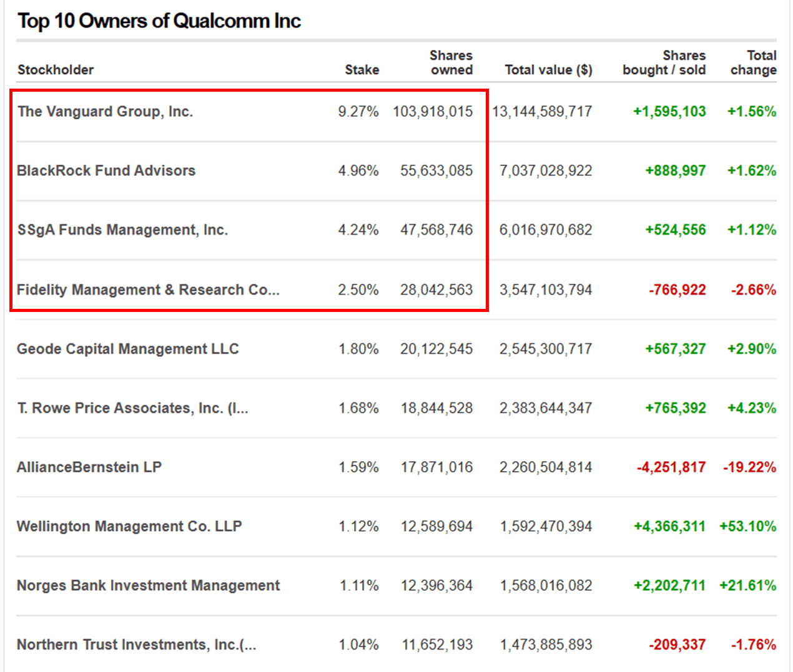Select total change -19.22%
793x672 pixels.
click(750, 467)
